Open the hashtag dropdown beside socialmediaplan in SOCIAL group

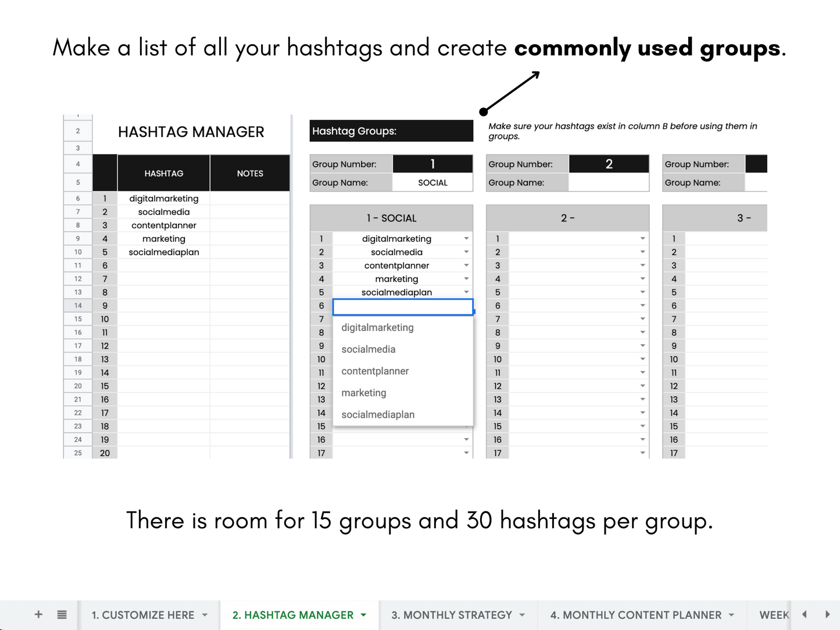[466, 292]
